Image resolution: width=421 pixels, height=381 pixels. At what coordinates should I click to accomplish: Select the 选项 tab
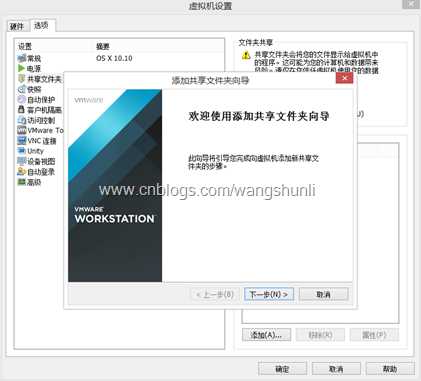tap(42, 25)
